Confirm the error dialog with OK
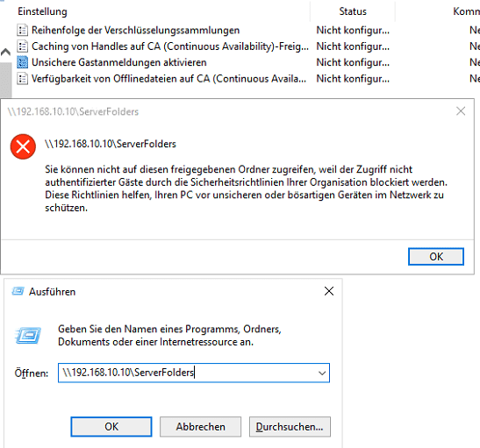 click(436, 257)
